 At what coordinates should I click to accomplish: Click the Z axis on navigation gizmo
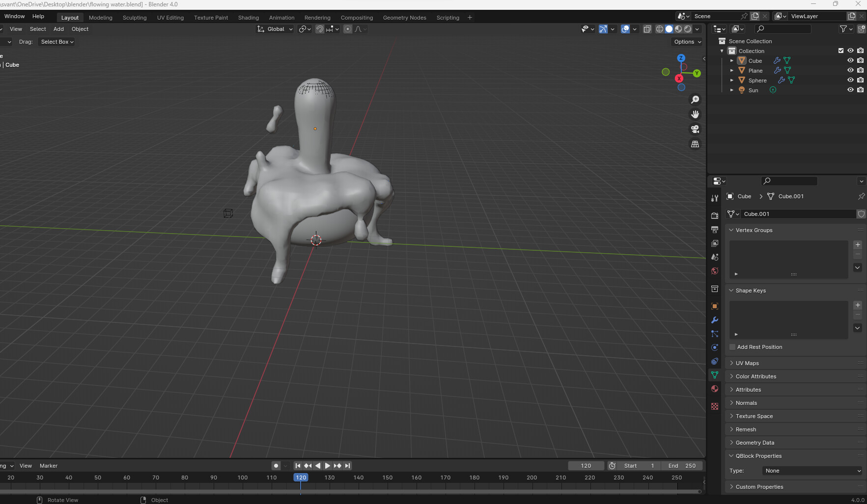(x=681, y=58)
